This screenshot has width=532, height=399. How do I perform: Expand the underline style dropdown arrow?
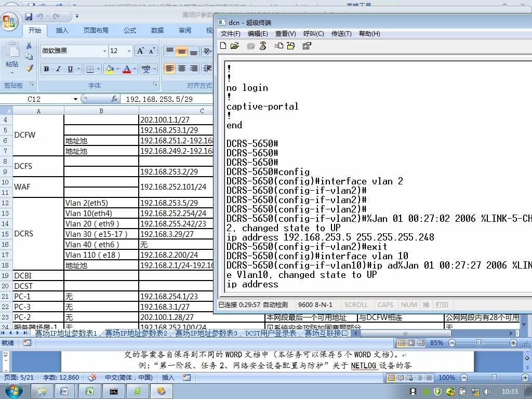coord(78,69)
